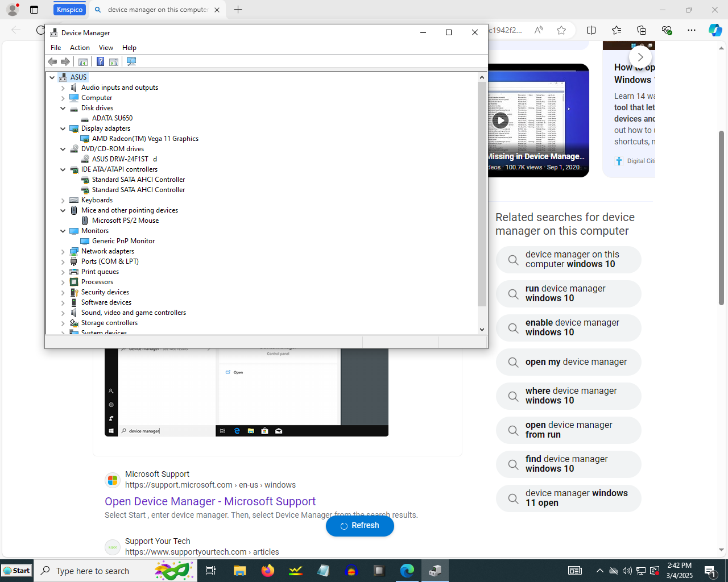Click 'enable device manager windows 10' suggestion
The image size is (728, 582).
[x=569, y=328]
